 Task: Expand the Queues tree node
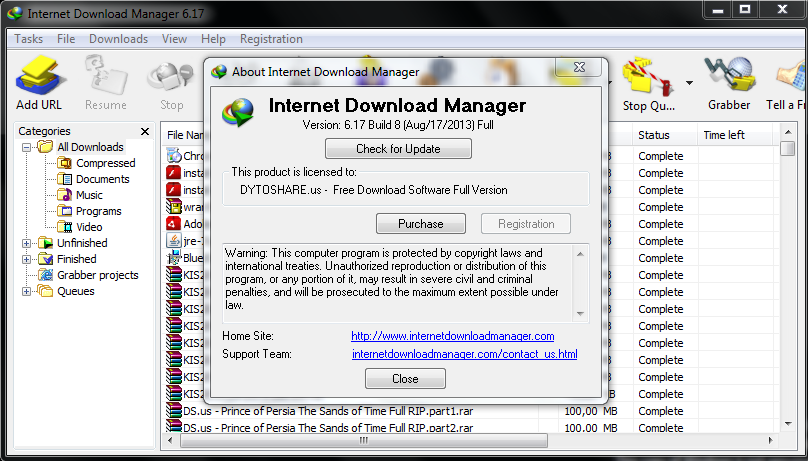(26, 291)
